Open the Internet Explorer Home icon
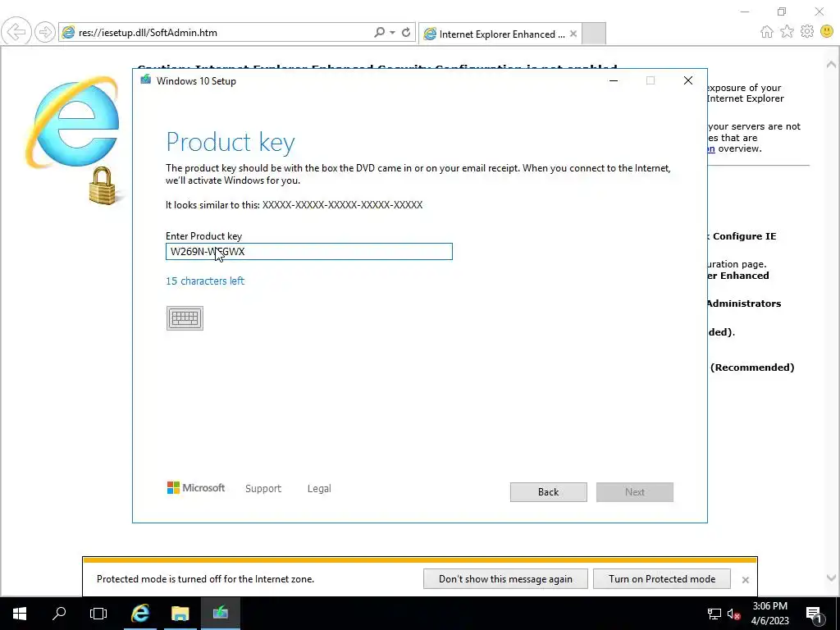The width and height of the screenshot is (840, 630). coord(767,32)
